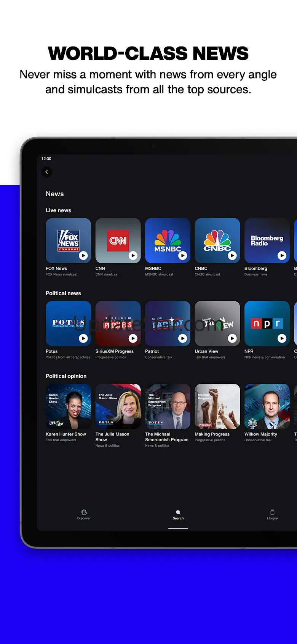The height and width of the screenshot is (644, 297).
Task: Tap the back arrow button
Action: (x=47, y=172)
